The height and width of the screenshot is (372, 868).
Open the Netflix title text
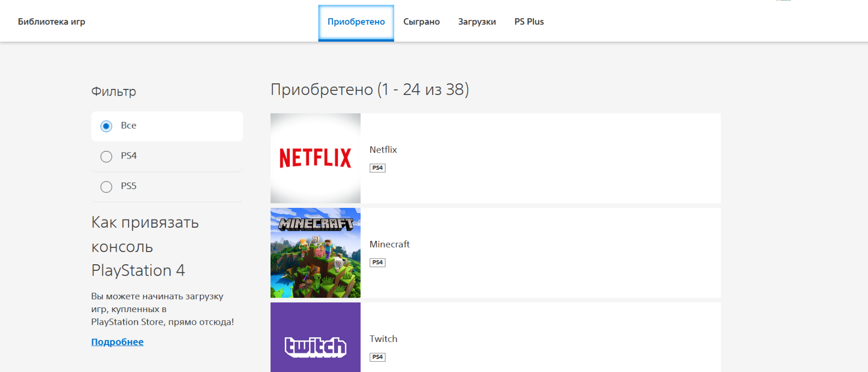383,150
